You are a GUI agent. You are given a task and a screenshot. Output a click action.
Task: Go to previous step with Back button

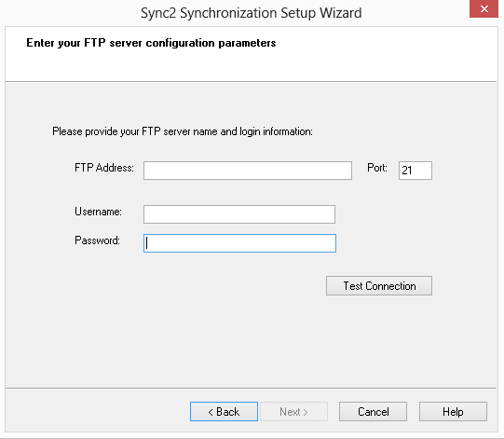coord(224,411)
